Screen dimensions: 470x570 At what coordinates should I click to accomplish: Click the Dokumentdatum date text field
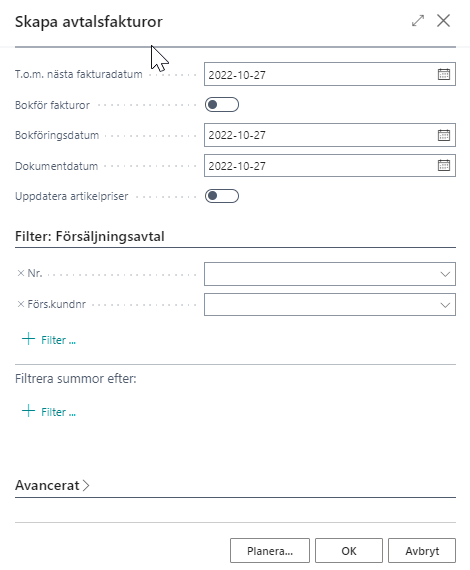tap(320, 165)
